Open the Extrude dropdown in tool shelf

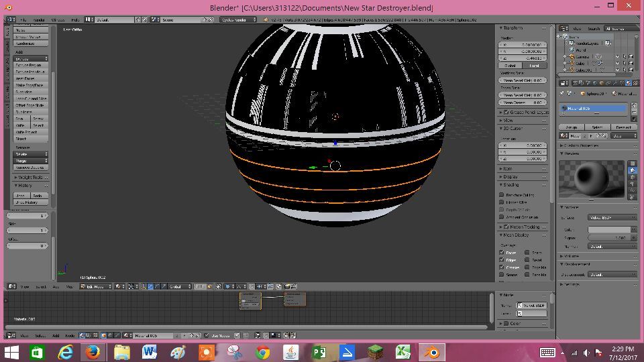click(31, 58)
